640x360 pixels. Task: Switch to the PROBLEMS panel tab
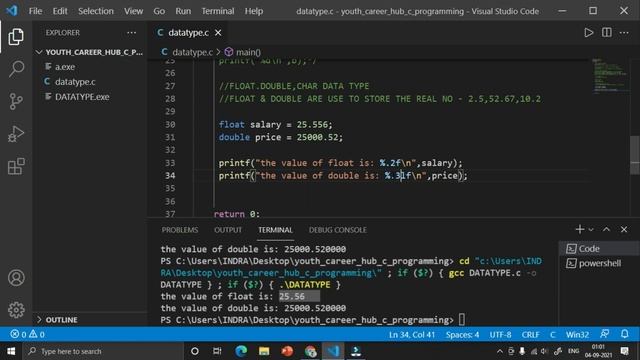[180, 230]
